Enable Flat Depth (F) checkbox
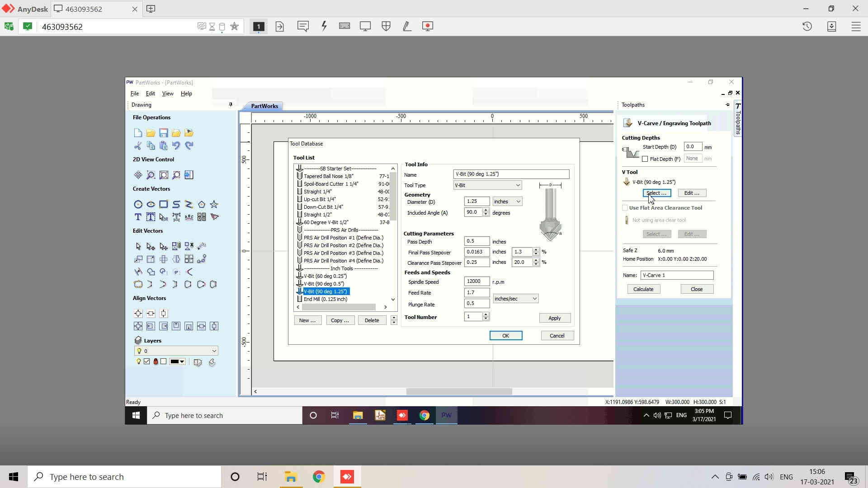 pyautogui.click(x=645, y=159)
